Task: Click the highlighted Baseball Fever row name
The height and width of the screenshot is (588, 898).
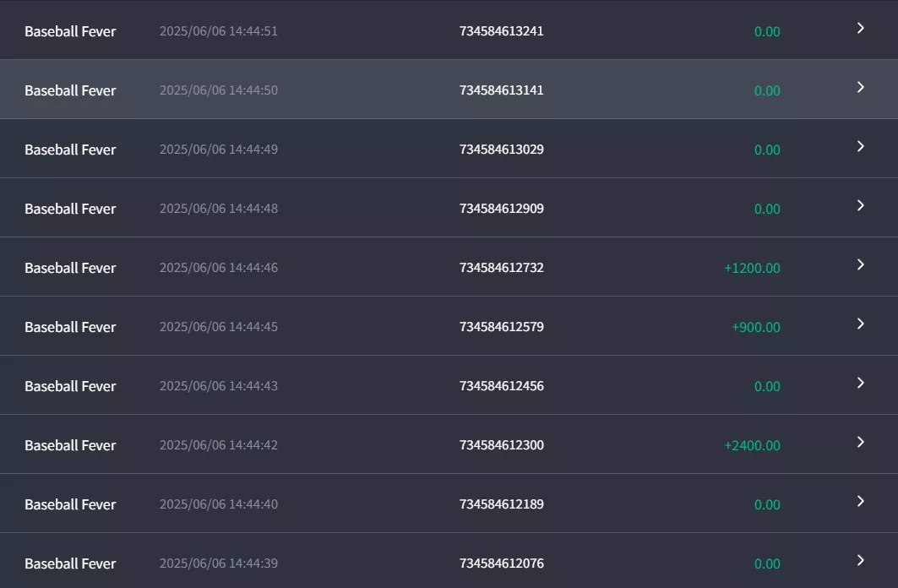Action: [x=70, y=90]
